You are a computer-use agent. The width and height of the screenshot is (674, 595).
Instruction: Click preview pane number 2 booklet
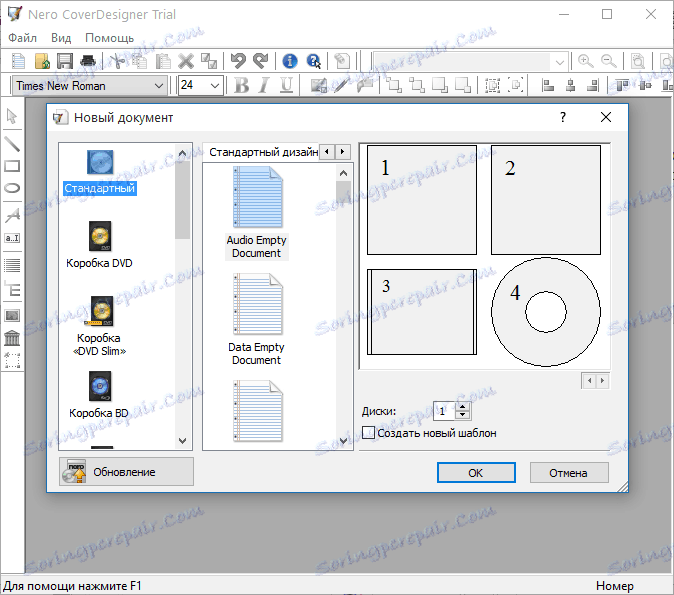tap(545, 200)
